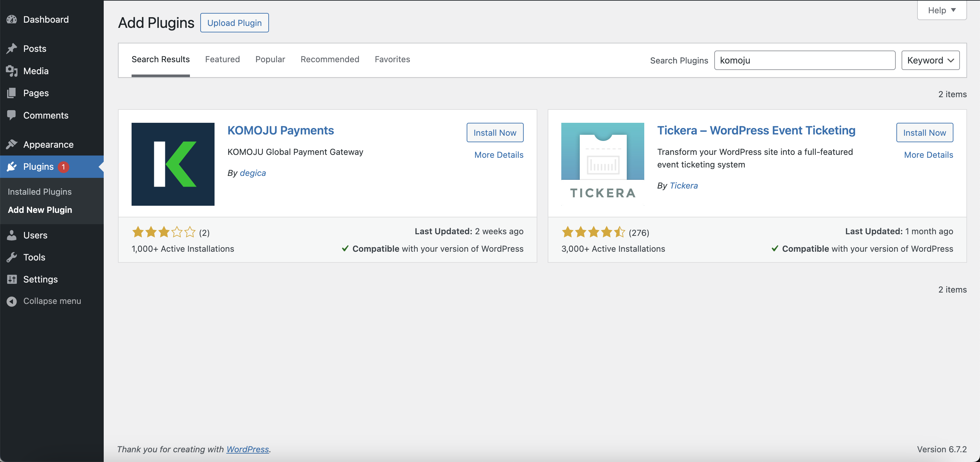This screenshot has height=462, width=980.
Task: Open the Installed Plugins submenu item
Action: (x=40, y=192)
